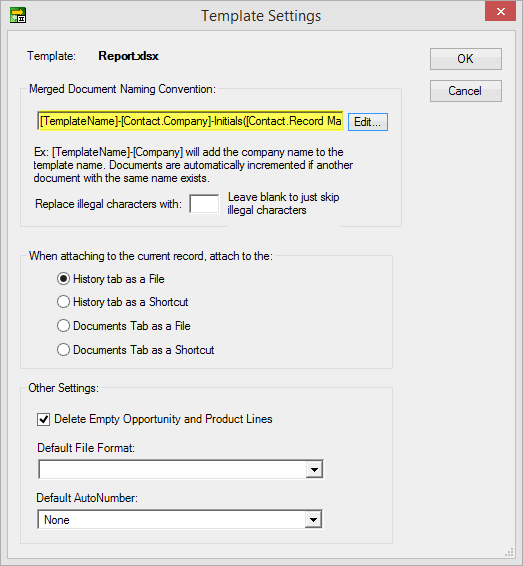This screenshot has width=523, height=566.
Task: Click the Template Settings title bar text
Action: [261, 16]
